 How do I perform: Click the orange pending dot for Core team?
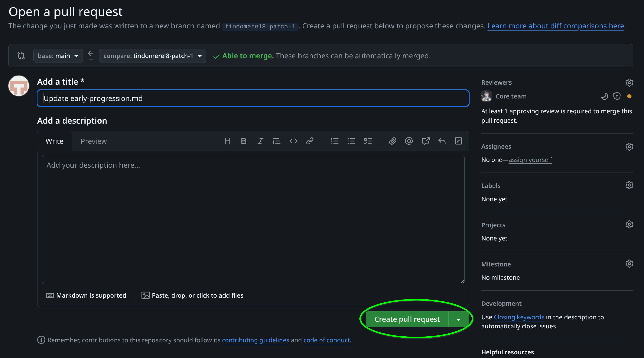coord(629,96)
